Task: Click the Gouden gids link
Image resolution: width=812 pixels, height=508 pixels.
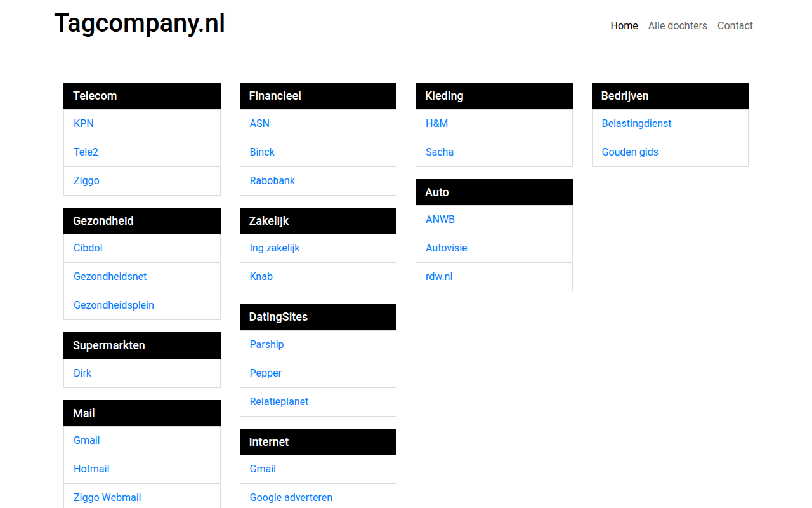Action: click(x=630, y=152)
